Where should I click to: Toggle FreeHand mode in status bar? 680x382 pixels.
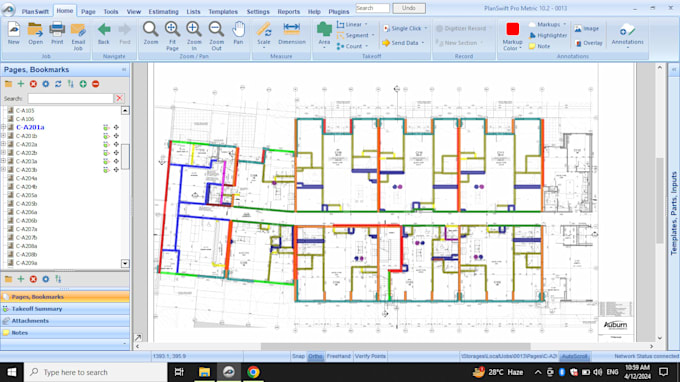338,356
